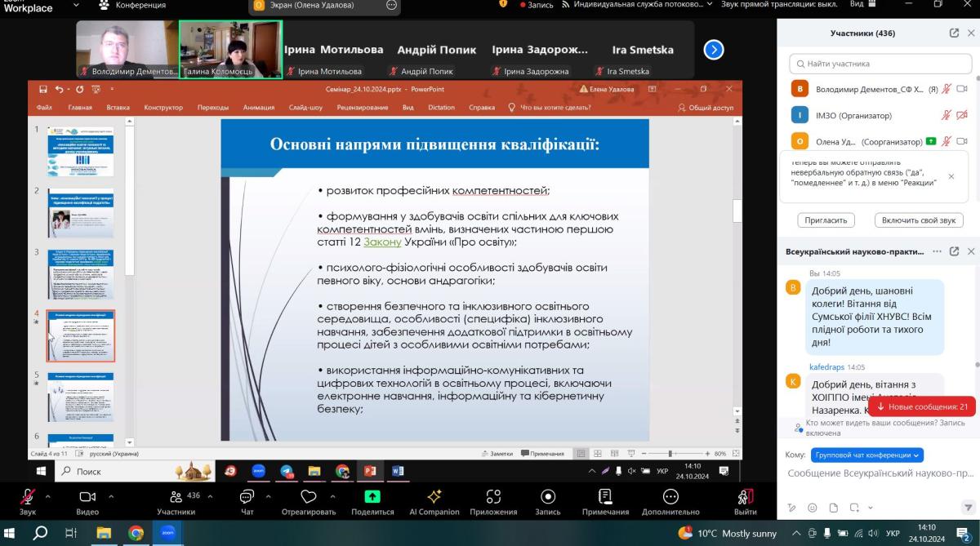This screenshot has width=980, height=546.
Task: Open the Вид menu at top right
Action: tap(857, 5)
